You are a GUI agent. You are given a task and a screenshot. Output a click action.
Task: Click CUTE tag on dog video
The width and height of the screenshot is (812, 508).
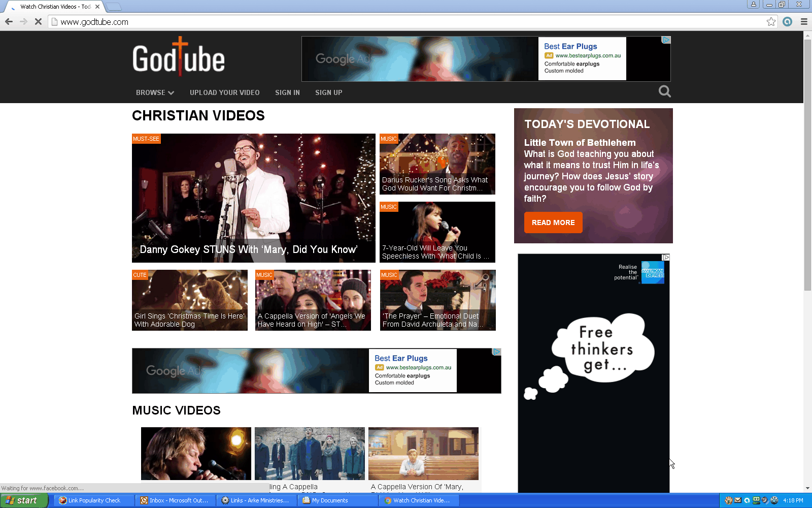140,275
